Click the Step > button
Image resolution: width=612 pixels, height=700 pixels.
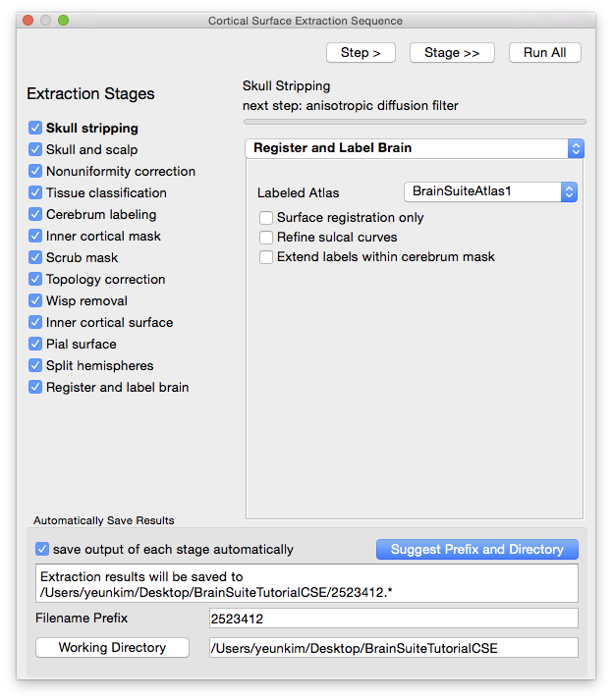click(361, 52)
